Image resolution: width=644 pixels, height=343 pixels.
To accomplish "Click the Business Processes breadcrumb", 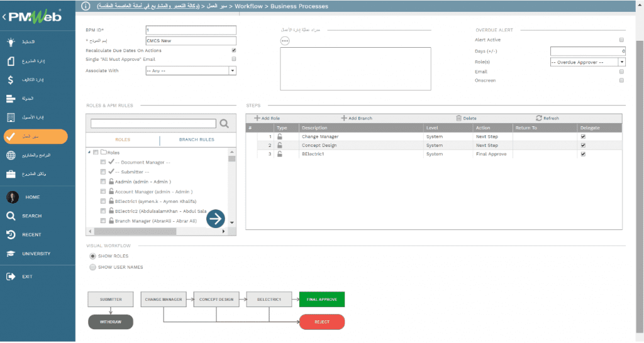I will click(299, 6).
